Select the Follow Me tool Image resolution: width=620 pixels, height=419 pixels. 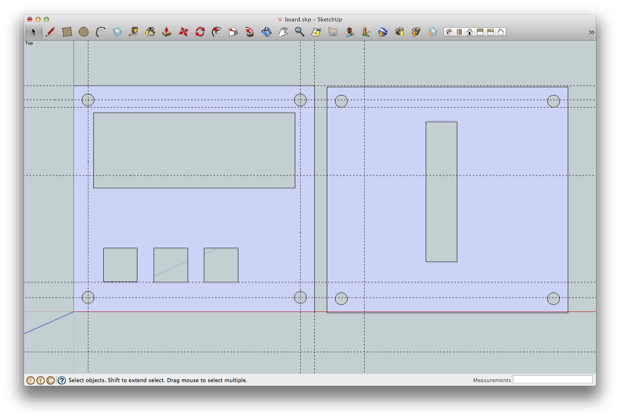coord(250,32)
